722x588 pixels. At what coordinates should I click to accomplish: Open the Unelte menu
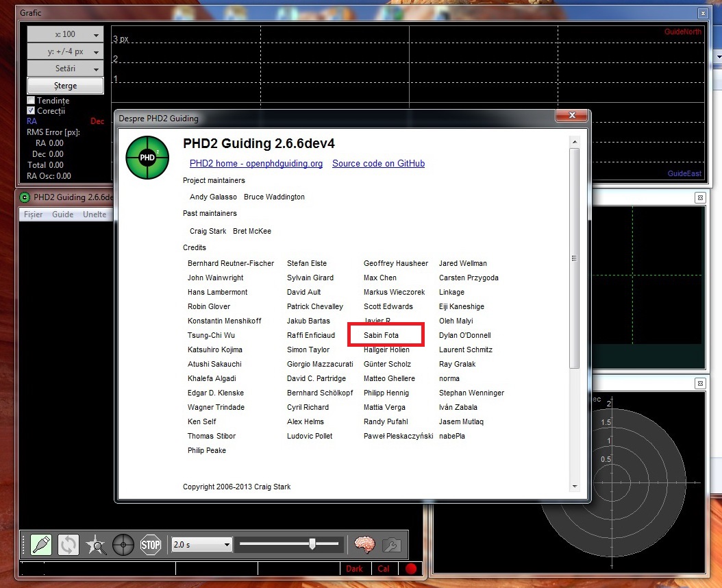tap(95, 215)
